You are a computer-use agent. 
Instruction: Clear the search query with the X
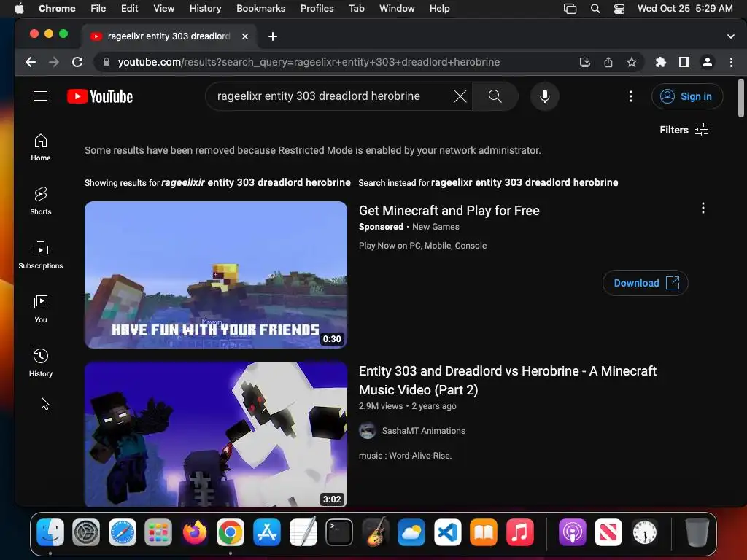(x=460, y=96)
